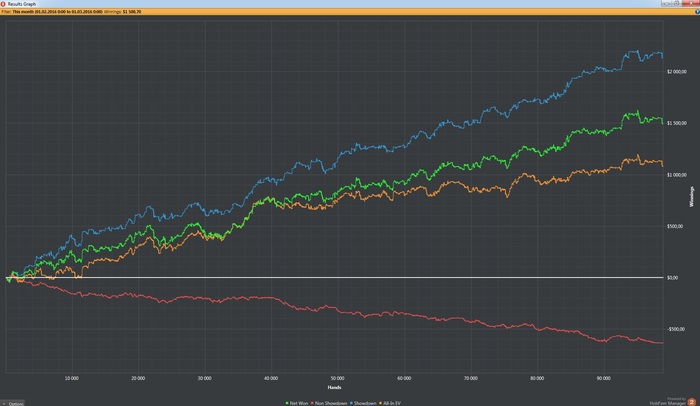This screenshot has height=406, width=700.
Task: Click the 60 000 hands axis label
Action: pos(404,378)
